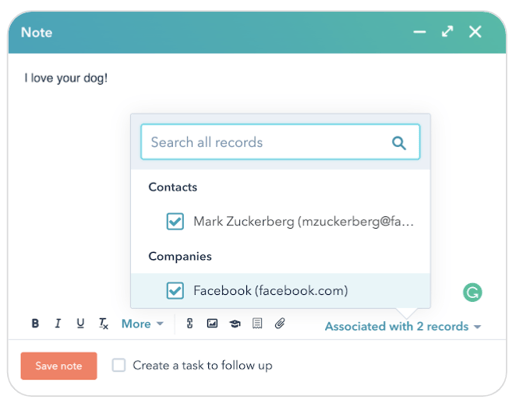Screen dimensions: 516x403
Task: Clear text formatting with the Tx icon
Action: pos(103,323)
